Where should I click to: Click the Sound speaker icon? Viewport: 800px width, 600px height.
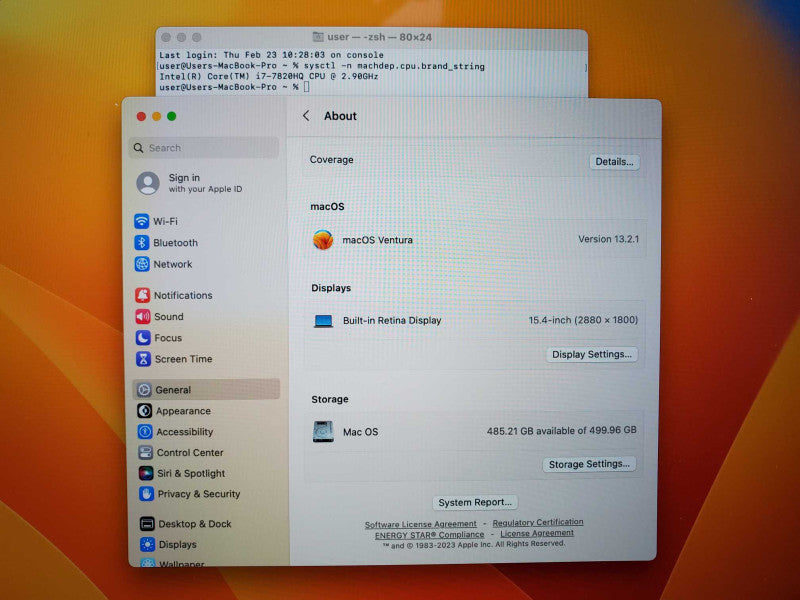(143, 316)
